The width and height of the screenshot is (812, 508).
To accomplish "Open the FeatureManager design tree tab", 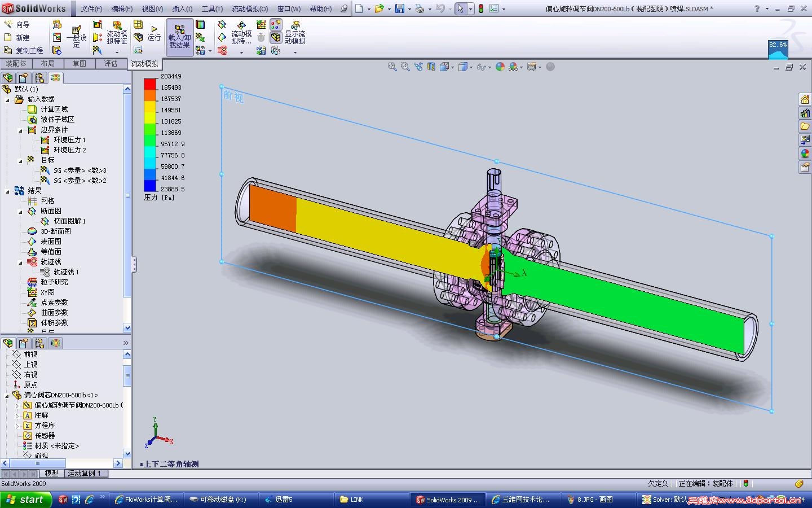I will pos(8,78).
